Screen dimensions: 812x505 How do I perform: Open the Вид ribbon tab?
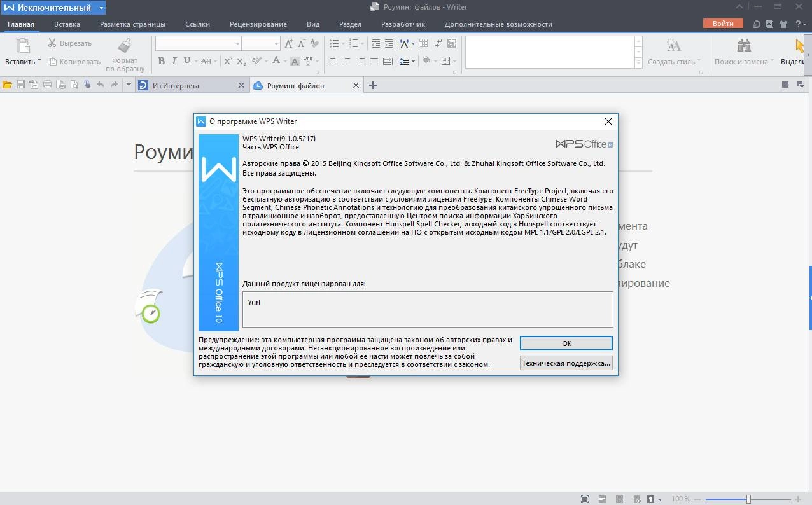click(x=313, y=24)
